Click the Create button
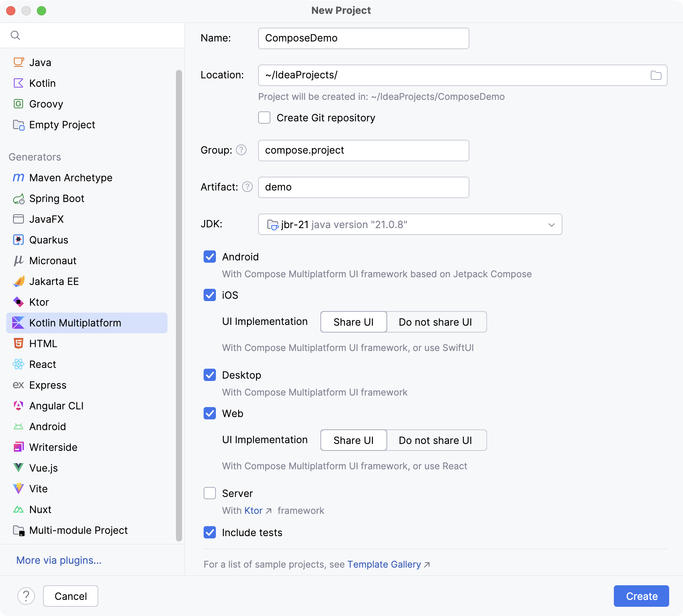The height and width of the screenshot is (616, 683). point(641,596)
